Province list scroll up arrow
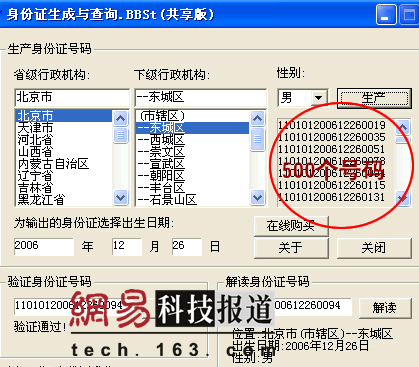 [120, 118]
